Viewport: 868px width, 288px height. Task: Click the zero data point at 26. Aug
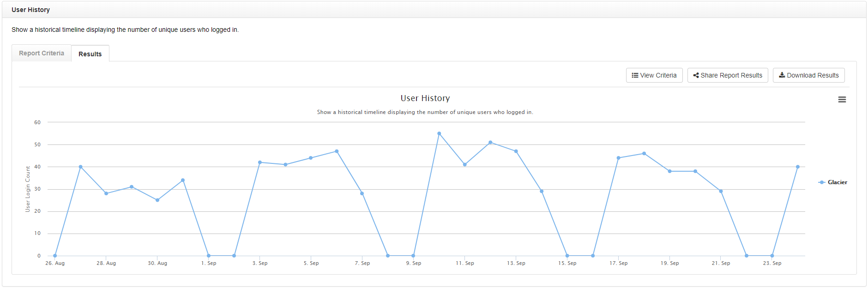pyautogui.click(x=55, y=256)
